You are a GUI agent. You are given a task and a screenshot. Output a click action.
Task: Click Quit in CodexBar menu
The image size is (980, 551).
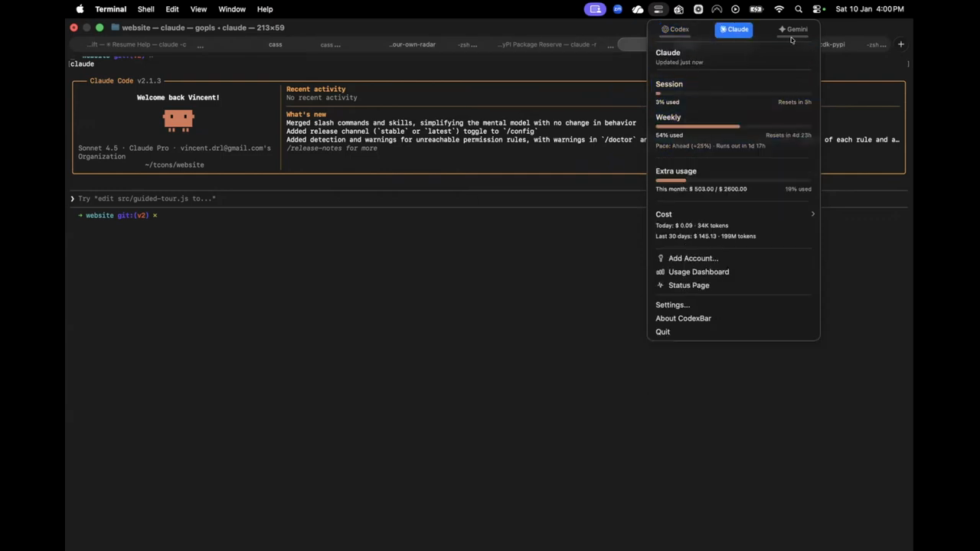662,332
